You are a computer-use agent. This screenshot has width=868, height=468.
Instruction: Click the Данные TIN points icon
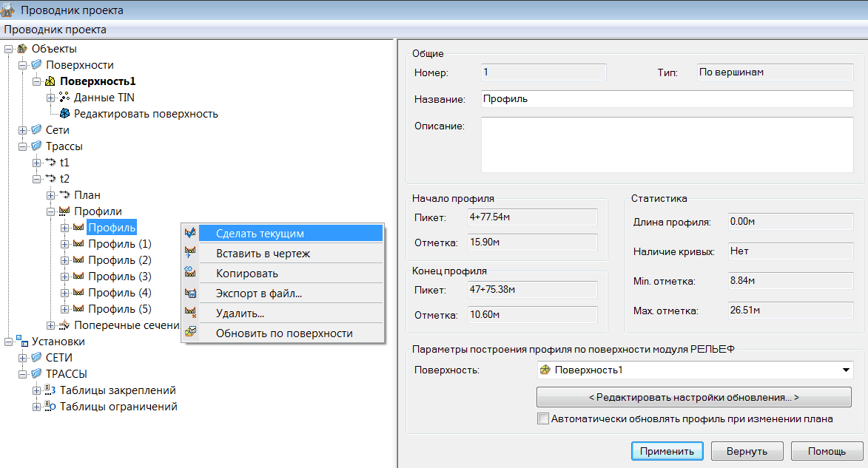point(64,98)
